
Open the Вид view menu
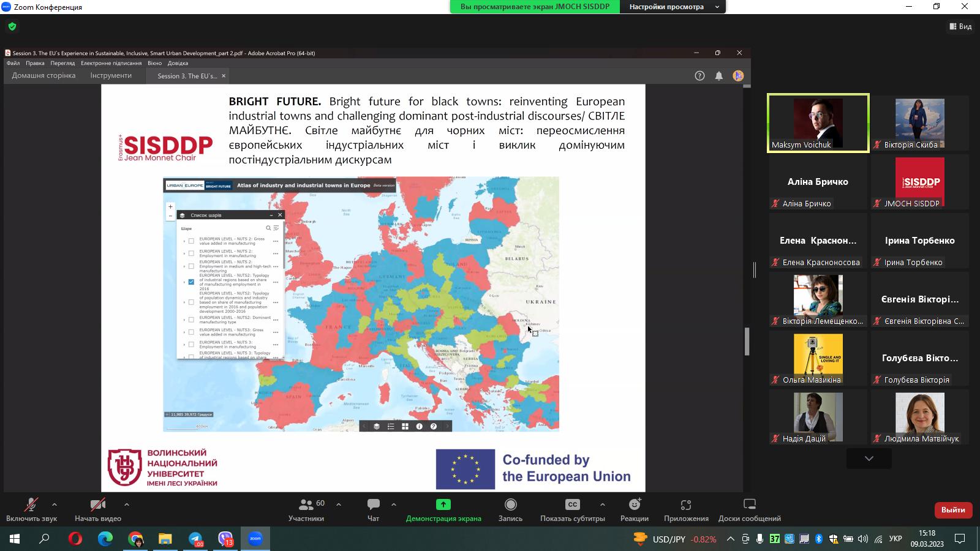point(960,26)
